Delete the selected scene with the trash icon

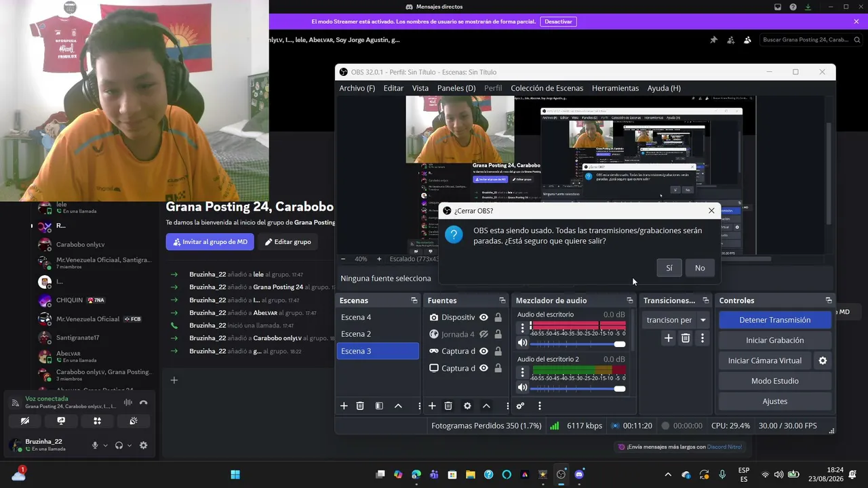click(x=360, y=406)
